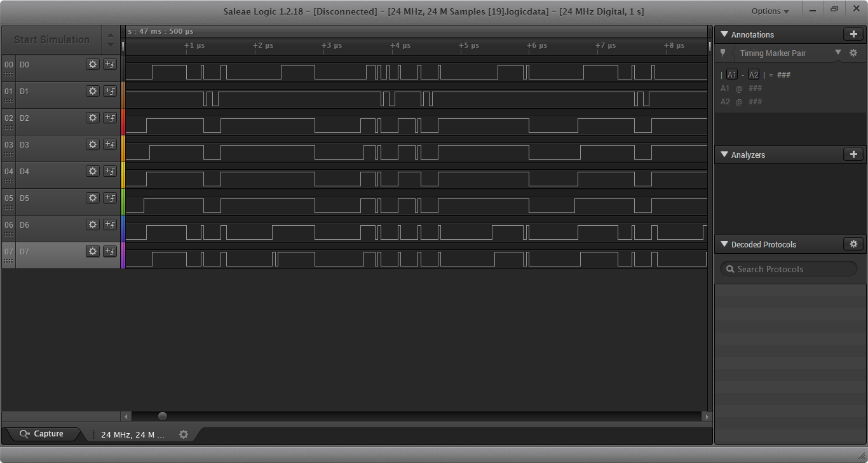Click the D2 red channel color strip
The image size is (868, 463).
(123, 121)
